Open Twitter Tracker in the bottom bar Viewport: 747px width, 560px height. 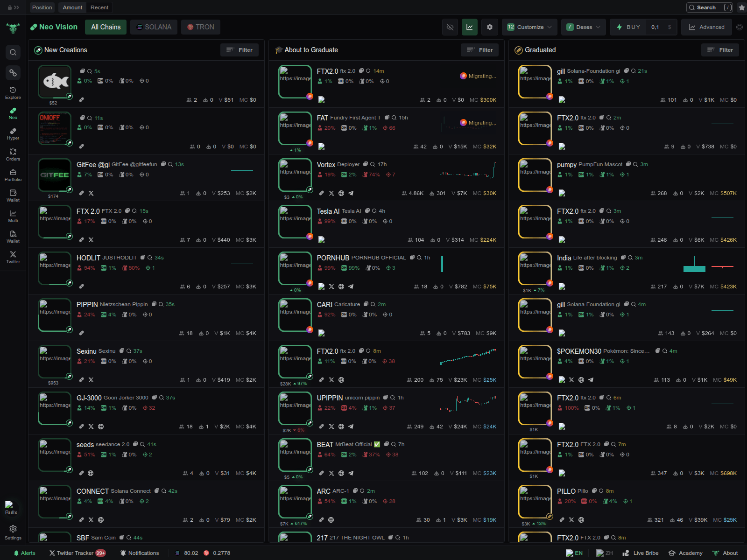(x=77, y=553)
